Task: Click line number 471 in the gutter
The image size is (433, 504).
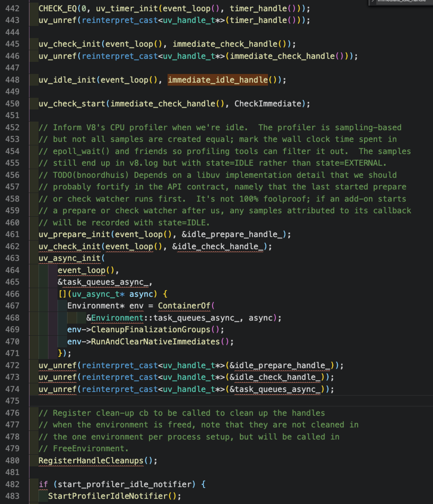Action: point(12,353)
